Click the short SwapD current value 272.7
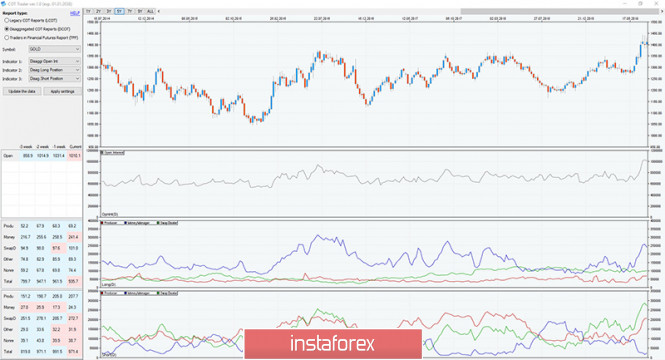The image size is (665, 360). (74, 318)
